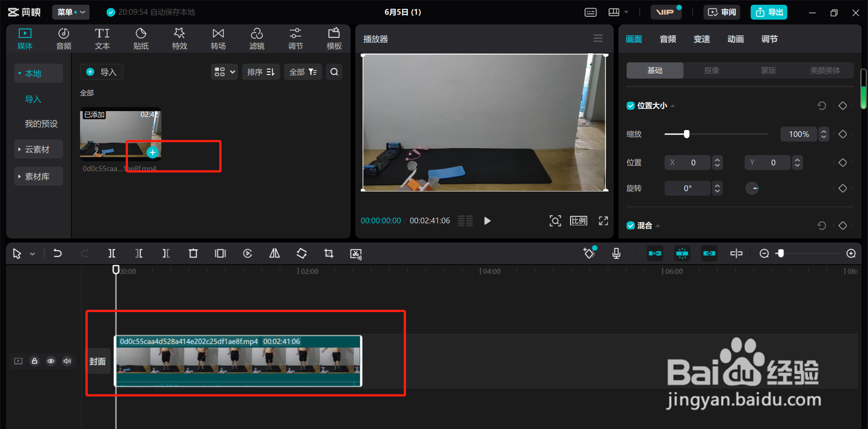Click the zoom in timeline icon

[x=851, y=253]
